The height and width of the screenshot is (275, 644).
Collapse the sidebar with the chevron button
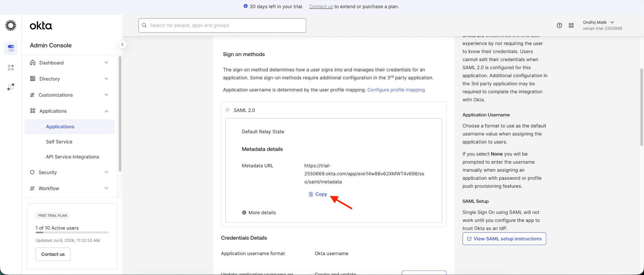click(122, 44)
